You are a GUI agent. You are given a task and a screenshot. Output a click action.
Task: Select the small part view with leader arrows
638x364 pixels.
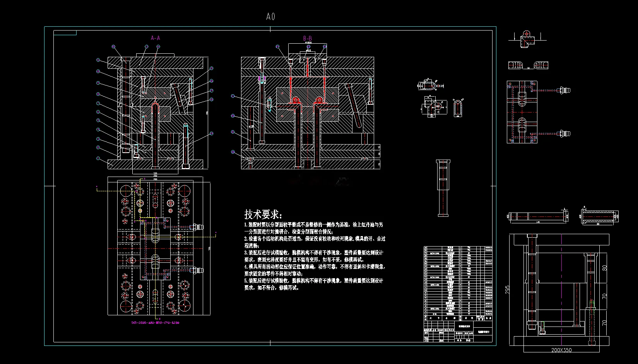(430, 84)
